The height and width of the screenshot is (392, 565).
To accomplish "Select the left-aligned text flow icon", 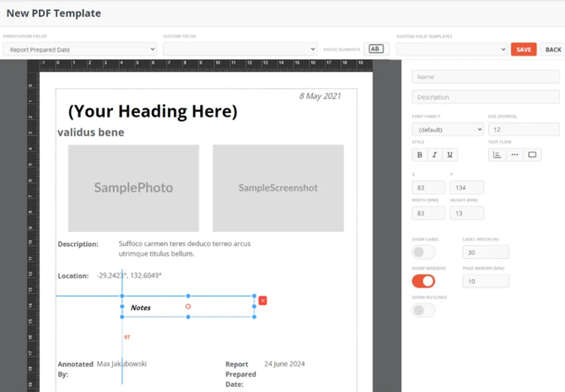I will click(x=497, y=155).
